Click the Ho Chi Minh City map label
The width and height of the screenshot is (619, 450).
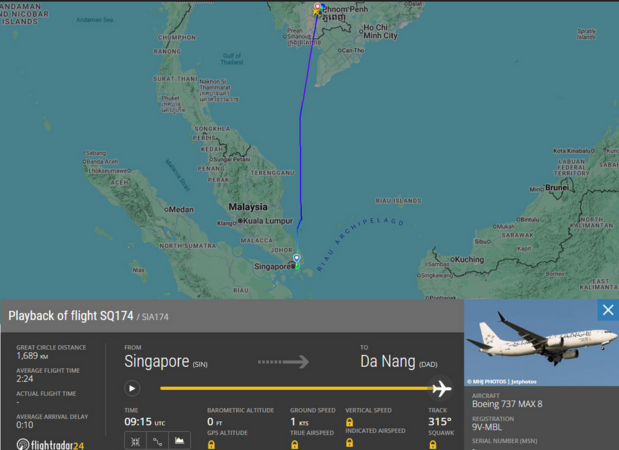point(380,31)
